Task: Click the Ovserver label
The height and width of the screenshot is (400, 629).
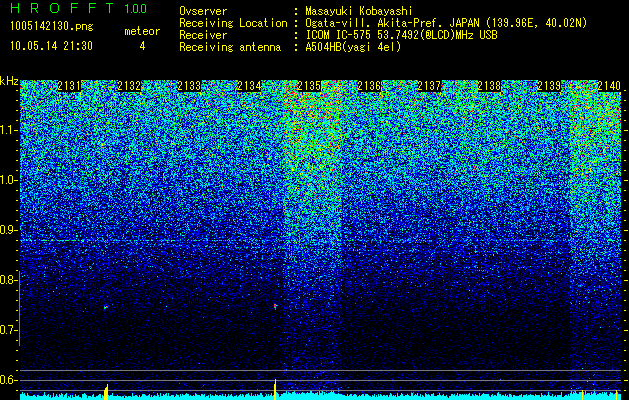Action: click(203, 12)
